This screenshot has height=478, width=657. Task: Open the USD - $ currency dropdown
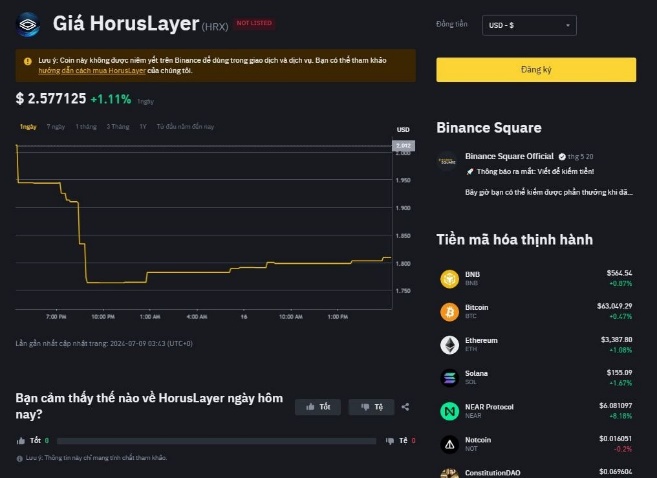coord(528,25)
